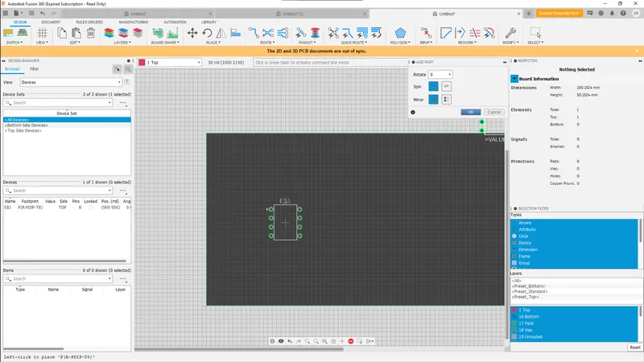The image size is (644, 362).
Task: Click the Board Shape tool icon
Action: pos(158,33)
